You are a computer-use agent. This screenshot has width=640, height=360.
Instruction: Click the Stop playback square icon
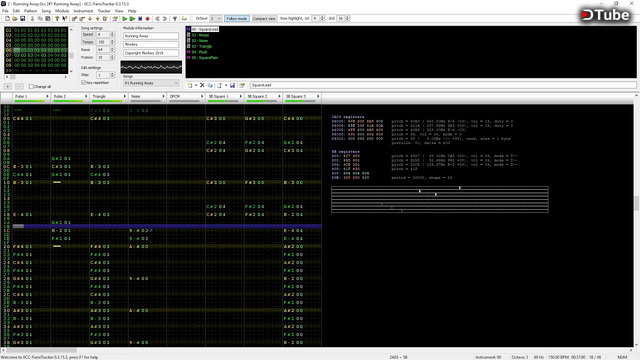coord(140,19)
